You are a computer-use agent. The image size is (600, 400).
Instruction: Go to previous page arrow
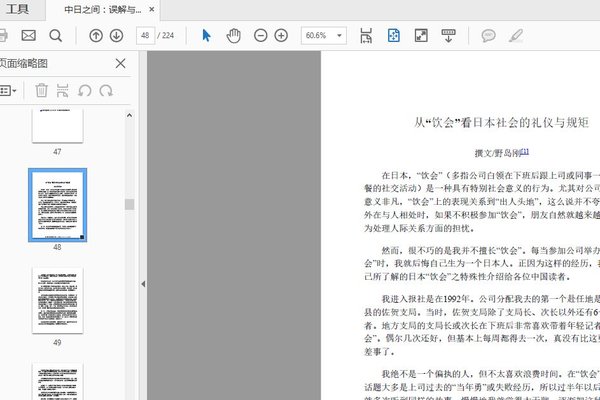point(96,35)
